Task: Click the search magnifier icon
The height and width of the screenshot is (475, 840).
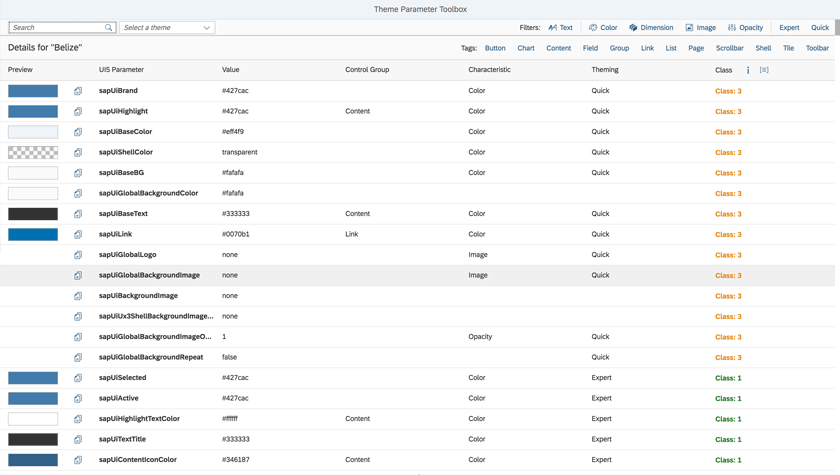Action: (108, 27)
